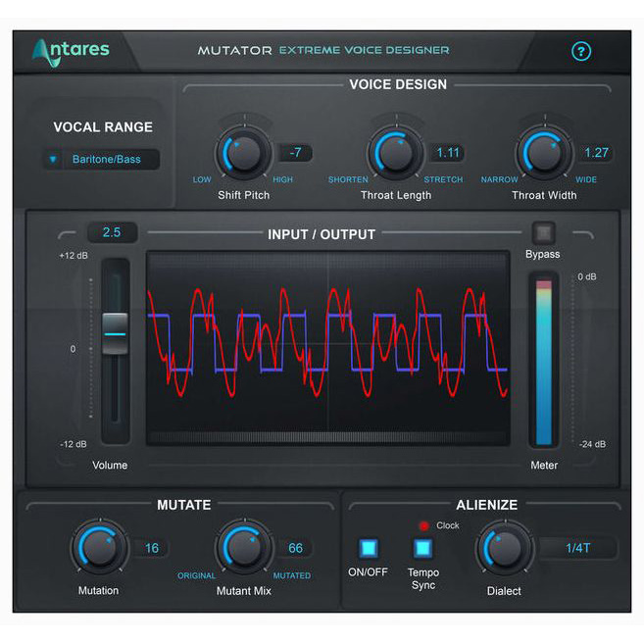Click the EXTREME VOICE DESIGNER subtitle
644x644 pixels.
(x=365, y=50)
